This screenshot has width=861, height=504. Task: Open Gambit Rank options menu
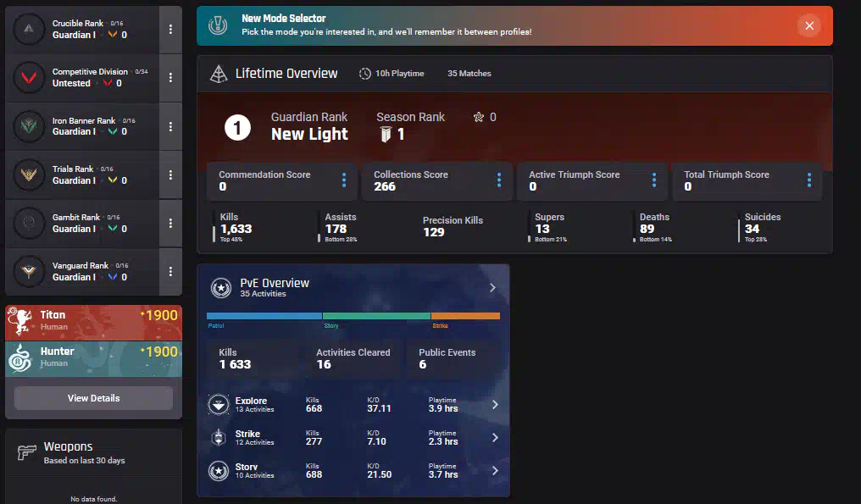(171, 222)
